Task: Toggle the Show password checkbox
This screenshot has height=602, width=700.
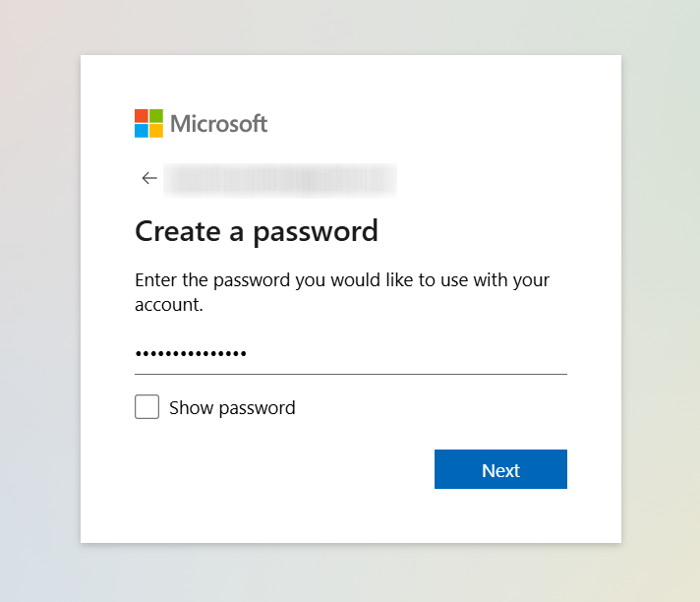Action: point(146,407)
